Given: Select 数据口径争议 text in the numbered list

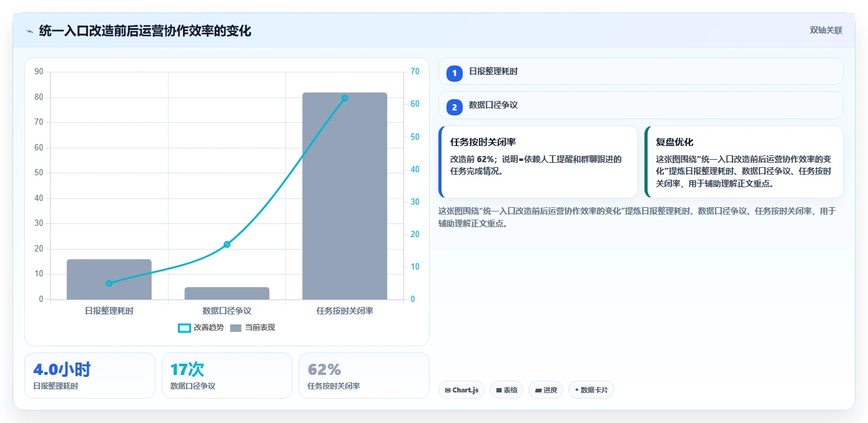Looking at the screenshot, I should click(x=493, y=105).
